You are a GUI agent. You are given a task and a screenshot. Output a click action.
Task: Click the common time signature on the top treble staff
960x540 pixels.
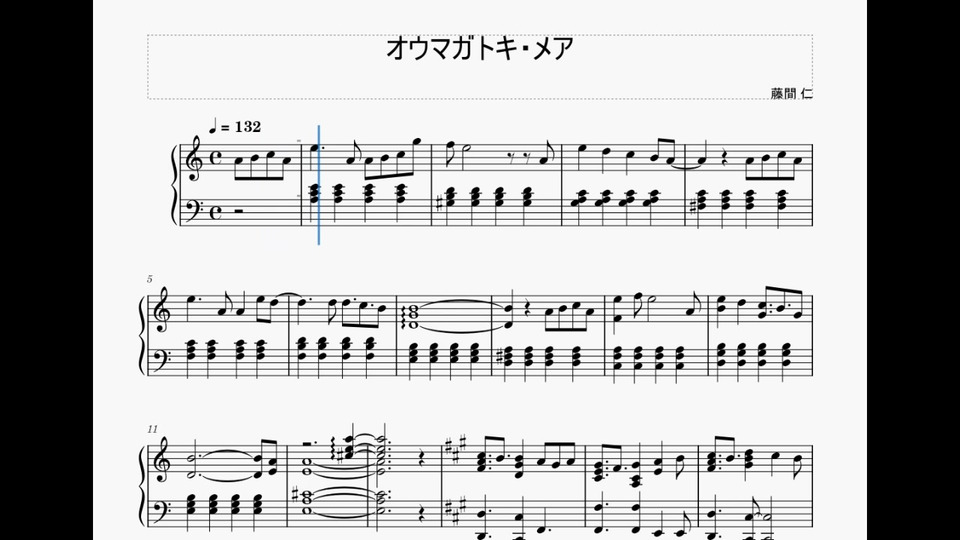click(216, 160)
